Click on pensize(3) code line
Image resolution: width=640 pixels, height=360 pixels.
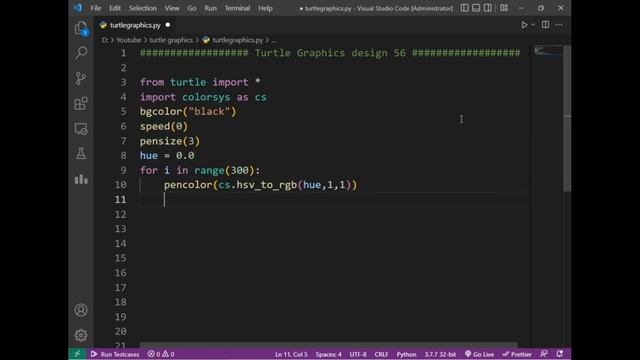(170, 141)
